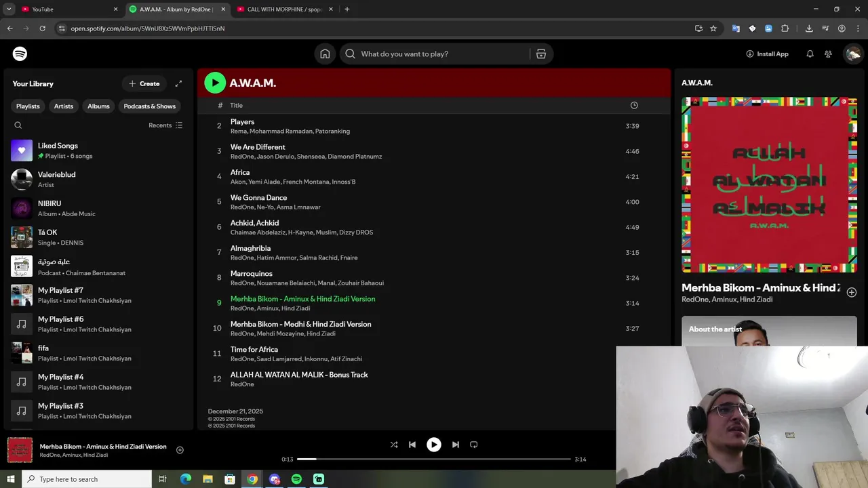Viewport: 868px width, 488px height.
Task: Expand Your Library with arrows icon
Action: (x=178, y=83)
